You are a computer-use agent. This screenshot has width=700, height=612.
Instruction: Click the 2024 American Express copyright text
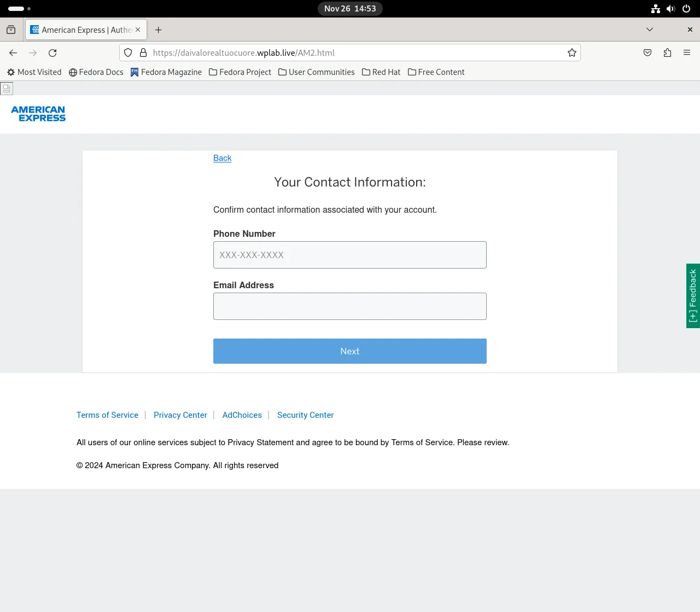pyautogui.click(x=178, y=465)
